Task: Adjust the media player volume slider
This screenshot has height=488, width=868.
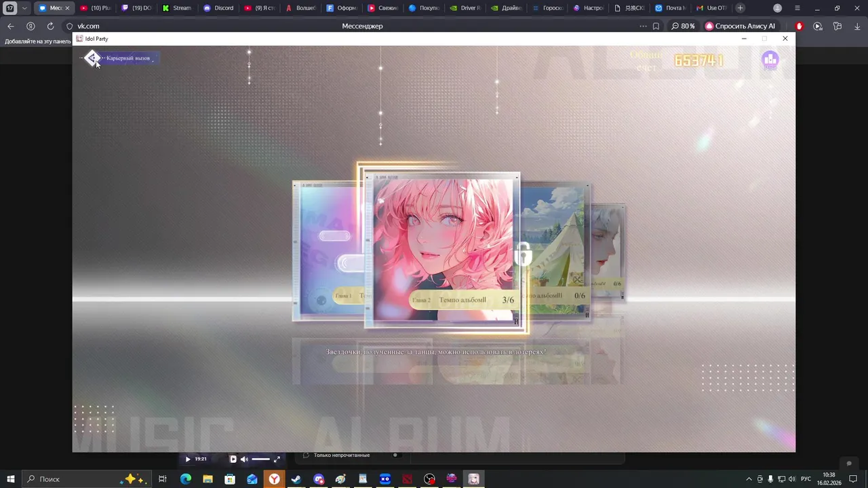Action: [x=261, y=459]
